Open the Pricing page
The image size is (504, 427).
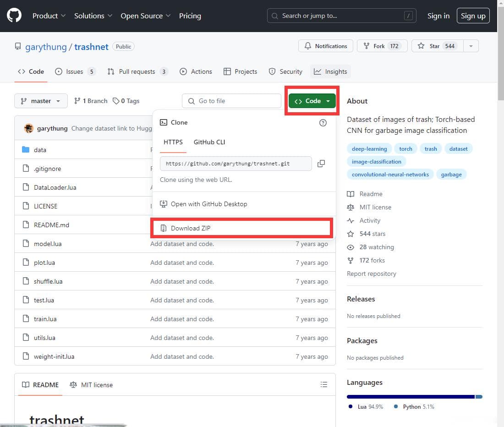[x=190, y=16]
